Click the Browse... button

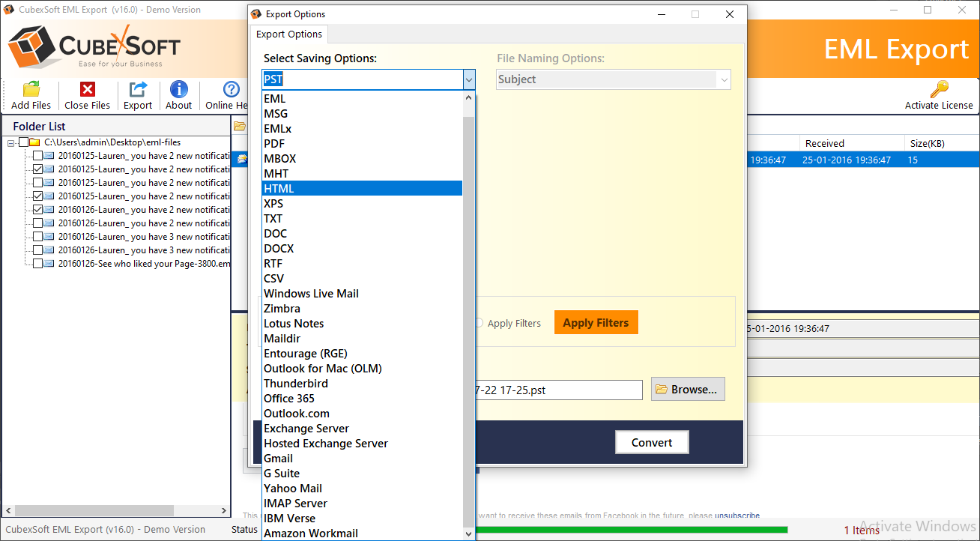(687, 390)
